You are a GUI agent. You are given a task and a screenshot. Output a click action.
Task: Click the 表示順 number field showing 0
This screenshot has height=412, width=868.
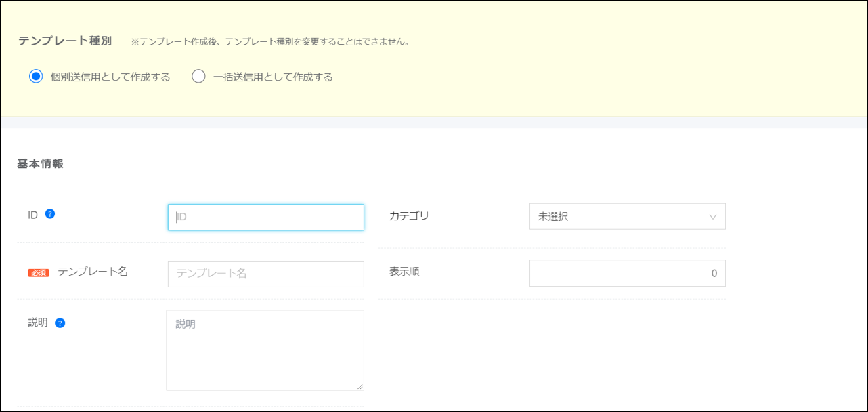click(627, 273)
